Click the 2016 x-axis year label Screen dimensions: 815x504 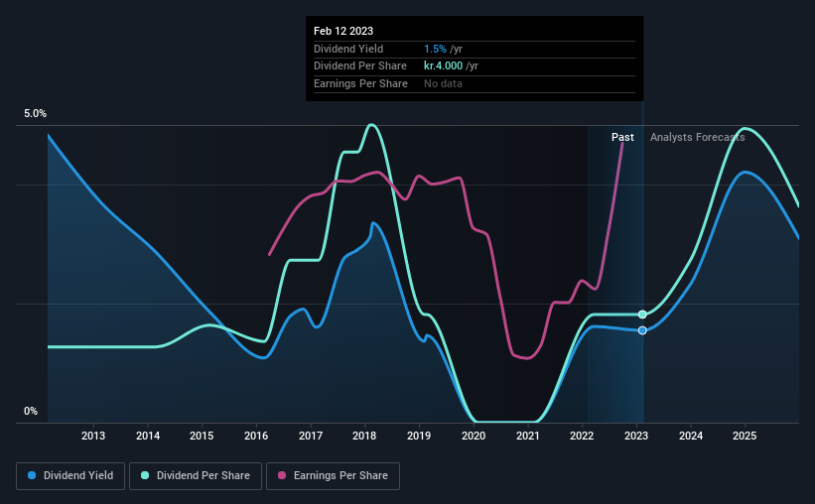256,436
